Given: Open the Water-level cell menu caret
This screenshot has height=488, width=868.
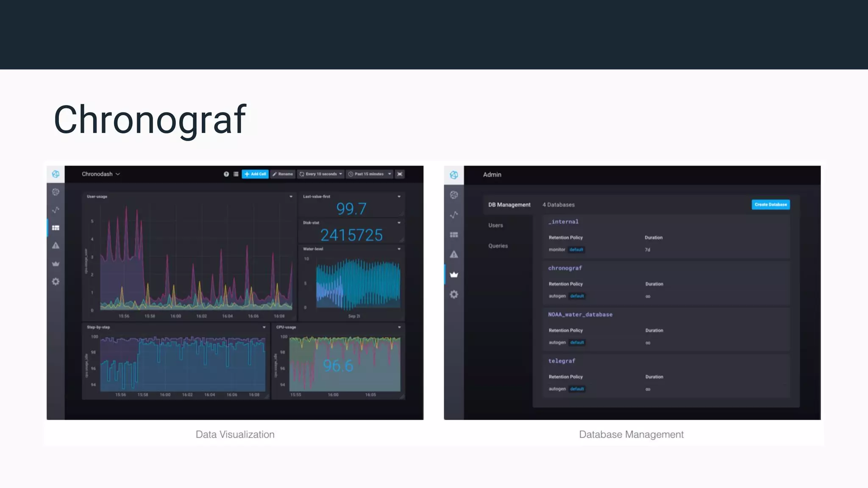Looking at the screenshot, I should (x=399, y=249).
